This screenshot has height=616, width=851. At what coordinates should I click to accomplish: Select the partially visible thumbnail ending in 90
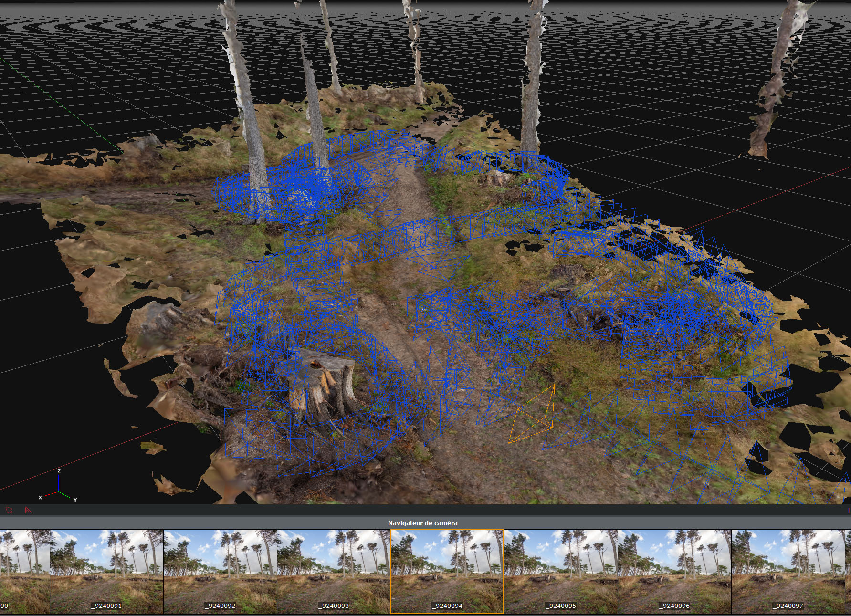point(24,571)
